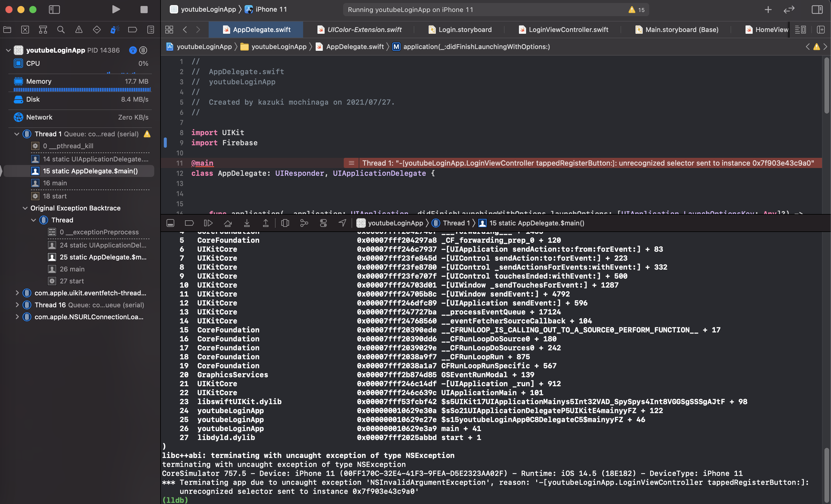Select the Network gauge row

(x=80, y=117)
